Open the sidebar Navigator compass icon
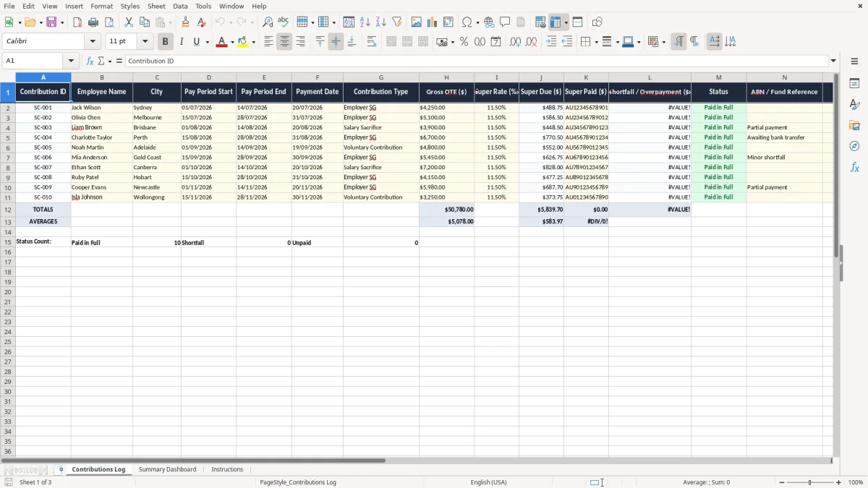Image resolution: width=868 pixels, height=488 pixels. 854,146
